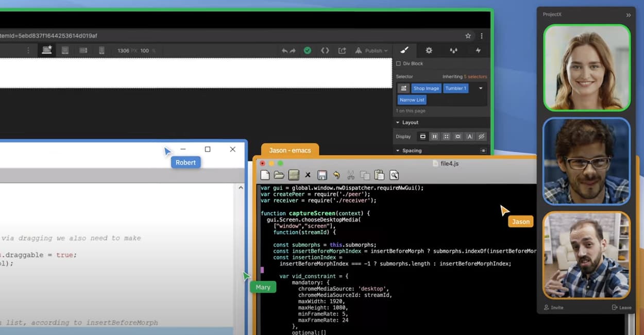Select the Style paintbrush panel
The width and height of the screenshot is (644, 335).
404,50
